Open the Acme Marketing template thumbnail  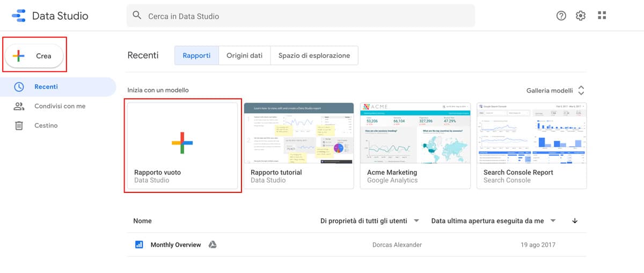point(415,133)
